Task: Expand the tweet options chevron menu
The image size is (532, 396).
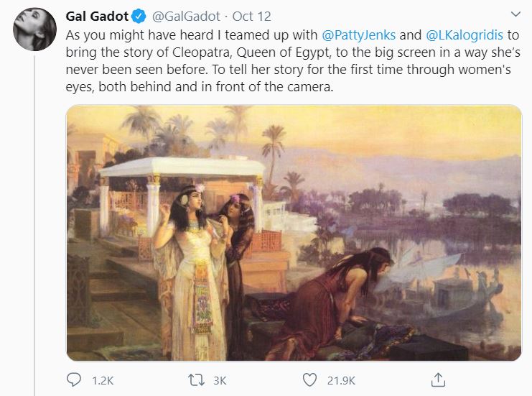Action: [x=514, y=14]
